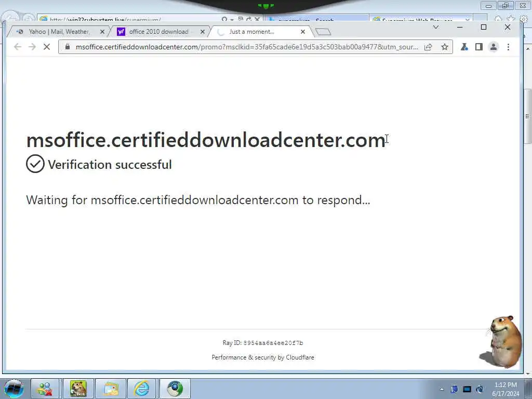Expand the tab search dropdown chevron

[436, 27]
